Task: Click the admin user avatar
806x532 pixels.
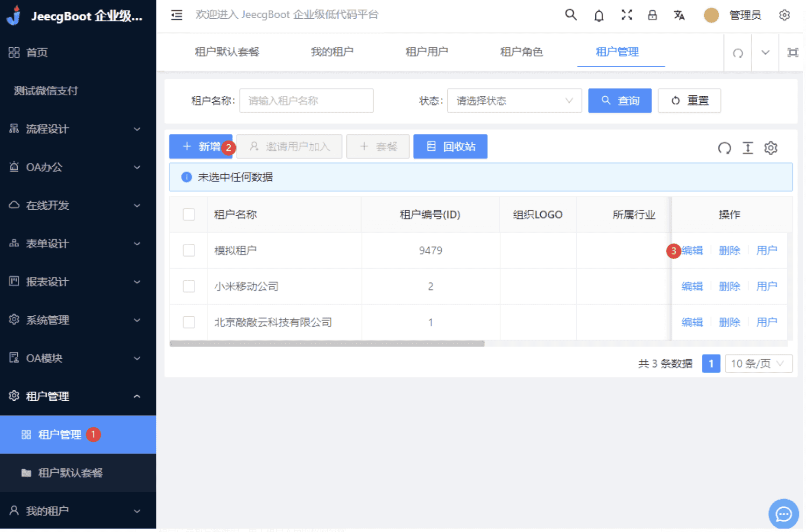Action: tap(711, 15)
